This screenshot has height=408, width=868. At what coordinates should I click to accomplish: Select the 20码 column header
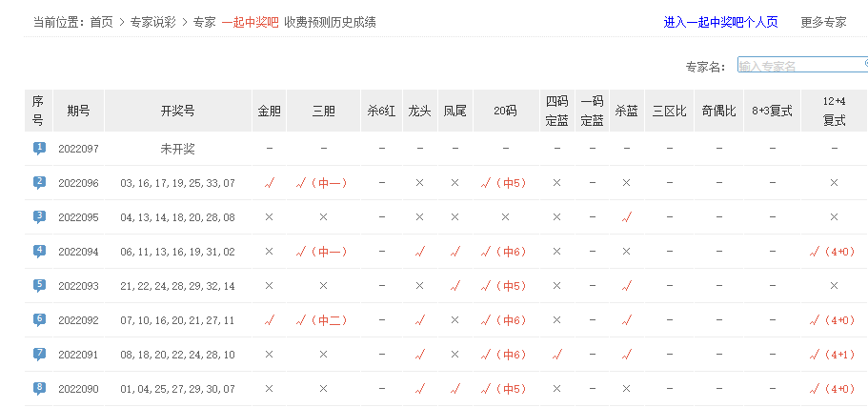[505, 111]
